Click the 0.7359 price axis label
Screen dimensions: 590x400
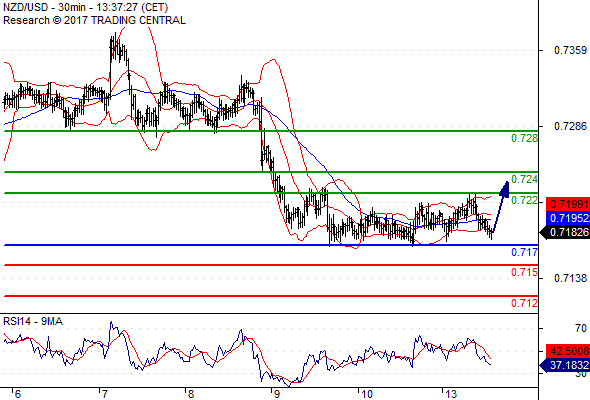coord(570,50)
